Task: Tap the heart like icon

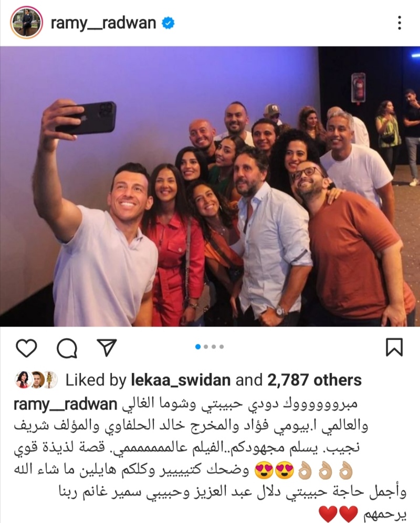Action: click(x=26, y=348)
